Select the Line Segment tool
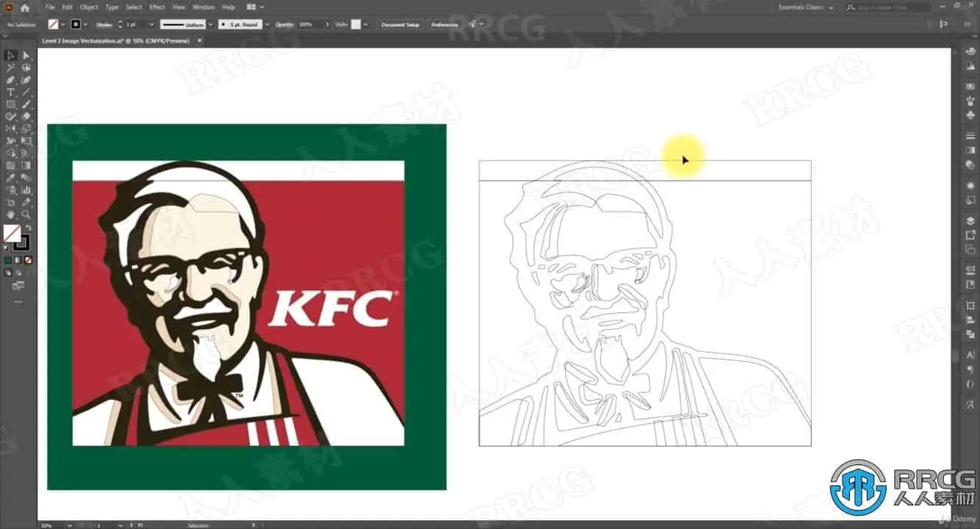The width and height of the screenshot is (980, 529). (x=26, y=92)
